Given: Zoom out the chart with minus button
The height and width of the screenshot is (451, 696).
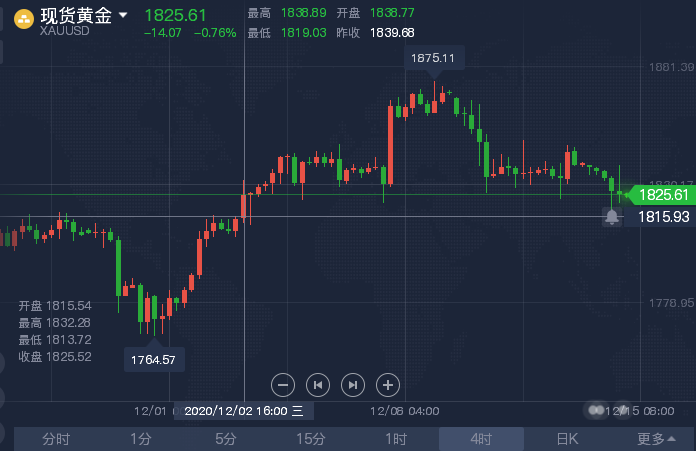Looking at the screenshot, I should (283, 385).
